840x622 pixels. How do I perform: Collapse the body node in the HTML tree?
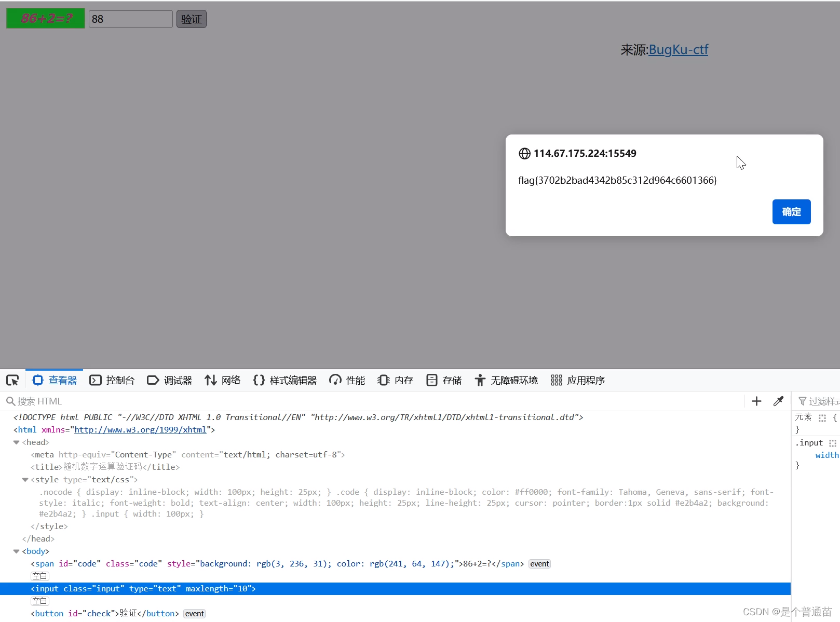point(16,551)
